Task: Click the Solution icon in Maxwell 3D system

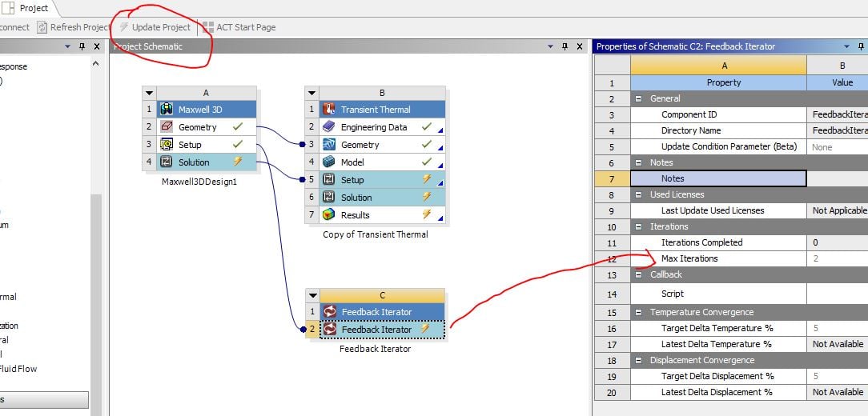Action: tap(166, 162)
